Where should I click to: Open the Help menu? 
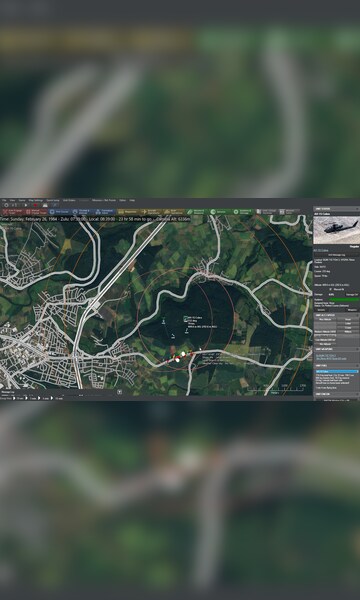[x=132, y=200]
